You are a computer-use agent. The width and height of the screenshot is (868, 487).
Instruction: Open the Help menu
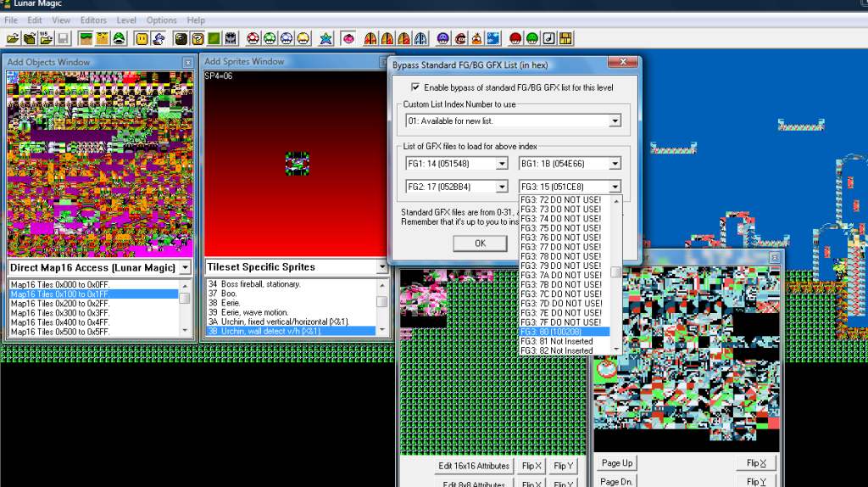196,20
